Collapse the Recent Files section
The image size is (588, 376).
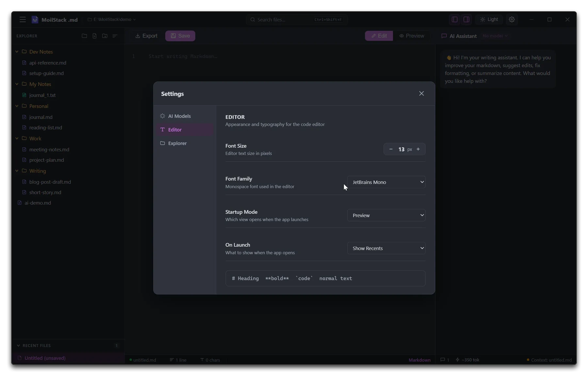coord(18,346)
